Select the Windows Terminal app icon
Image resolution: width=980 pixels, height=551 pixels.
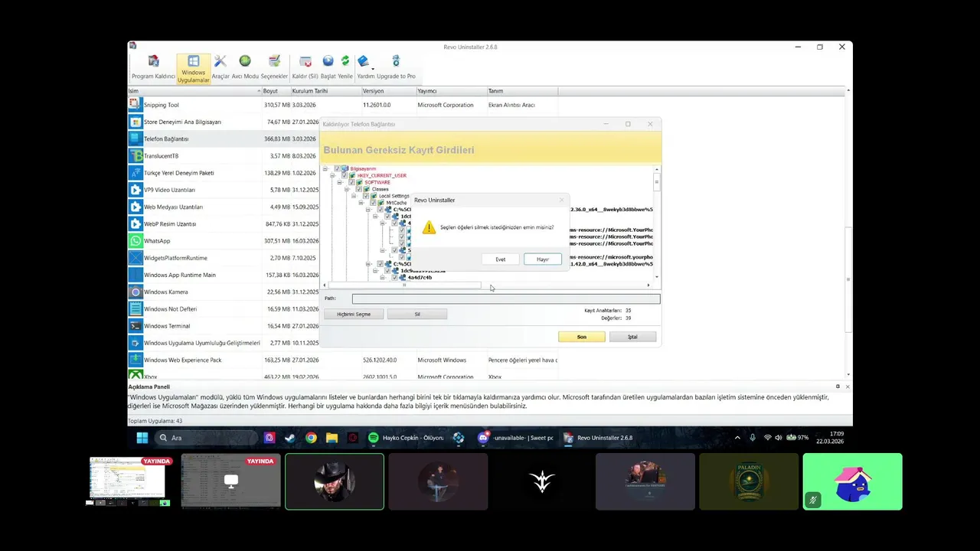(136, 325)
